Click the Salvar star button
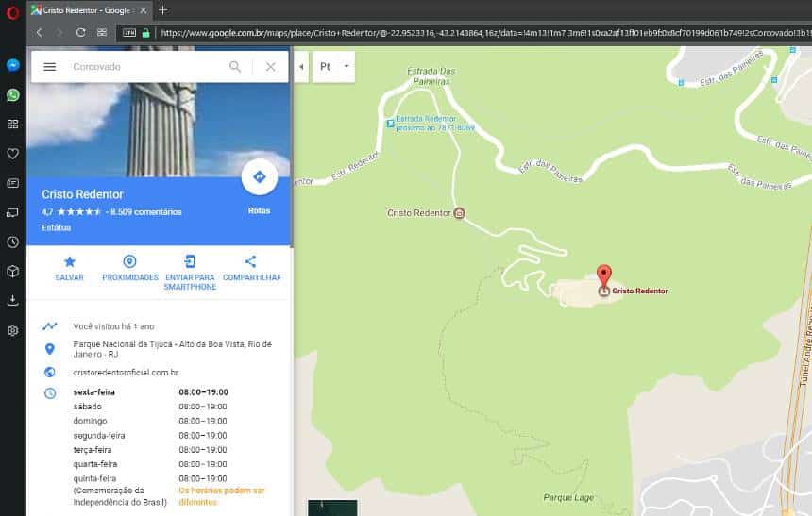 click(x=69, y=268)
